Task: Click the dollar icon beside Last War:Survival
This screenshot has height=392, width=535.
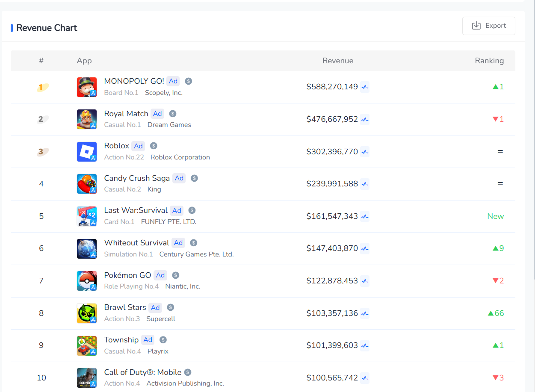Action: pyautogui.click(x=192, y=210)
